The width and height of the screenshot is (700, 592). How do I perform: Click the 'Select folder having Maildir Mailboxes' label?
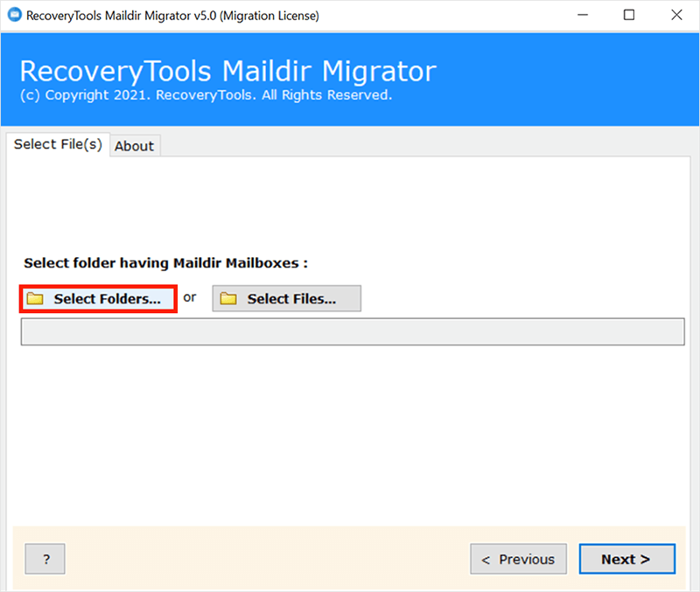coord(165,263)
